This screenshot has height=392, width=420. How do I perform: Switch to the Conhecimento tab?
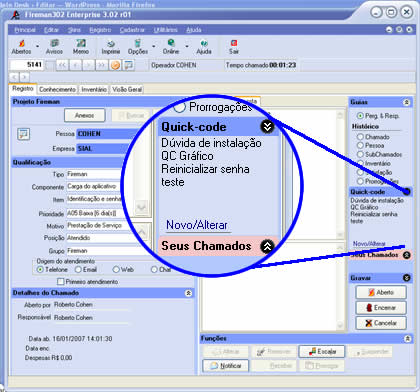[57, 89]
